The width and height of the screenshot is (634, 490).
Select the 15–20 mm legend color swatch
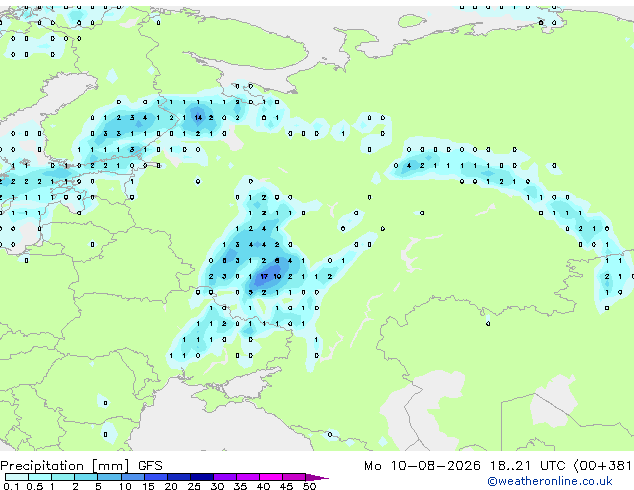point(156,477)
